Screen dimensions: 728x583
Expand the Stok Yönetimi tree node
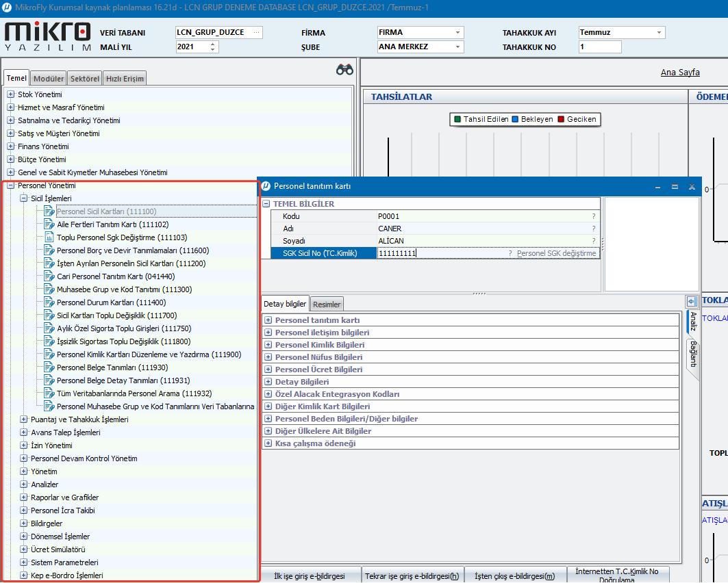point(10,94)
